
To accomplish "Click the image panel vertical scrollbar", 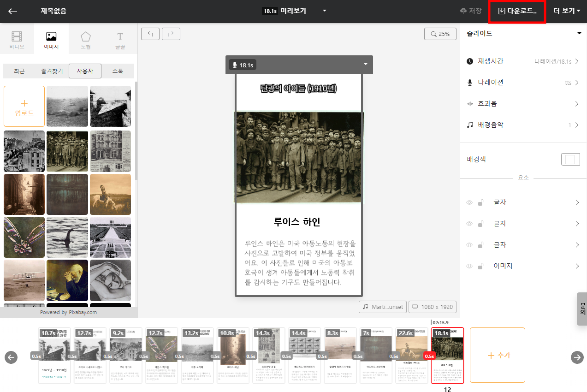I will (136, 131).
